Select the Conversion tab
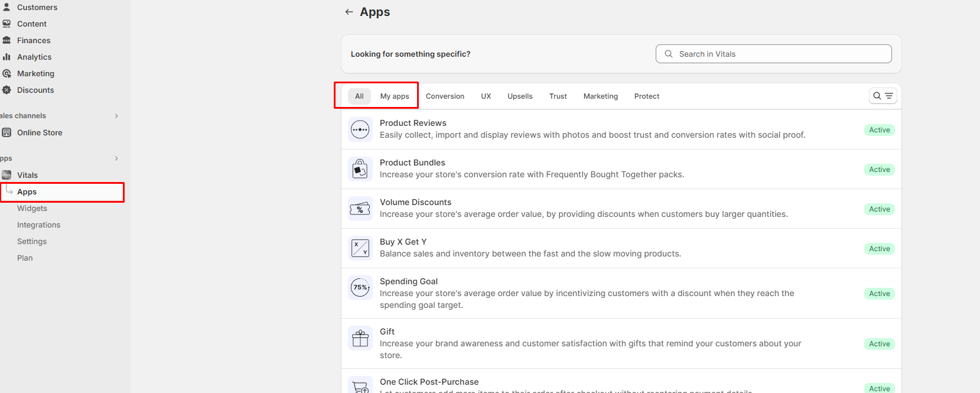Screen dimensions: 980x393 (445, 96)
